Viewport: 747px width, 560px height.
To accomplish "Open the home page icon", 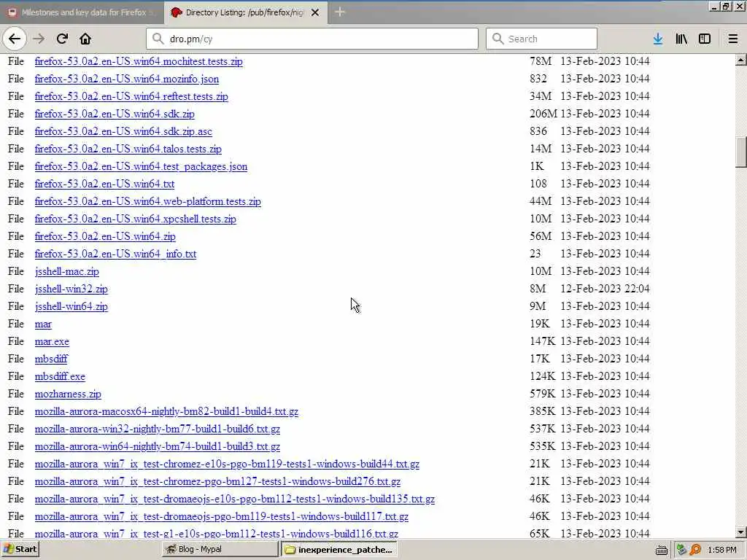I will (x=85, y=39).
